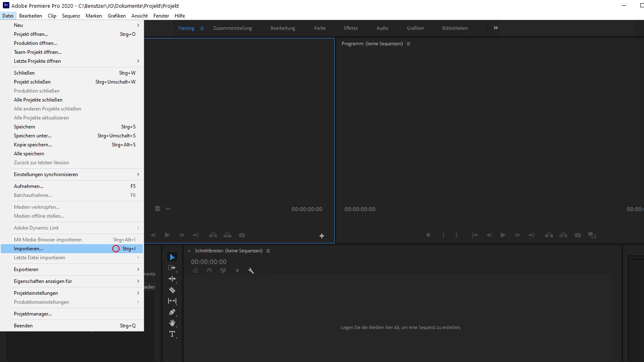The width and height of the screenshot is (644, 362).
Task: Open Program monitor panel menu
Action: coord(409,44)
